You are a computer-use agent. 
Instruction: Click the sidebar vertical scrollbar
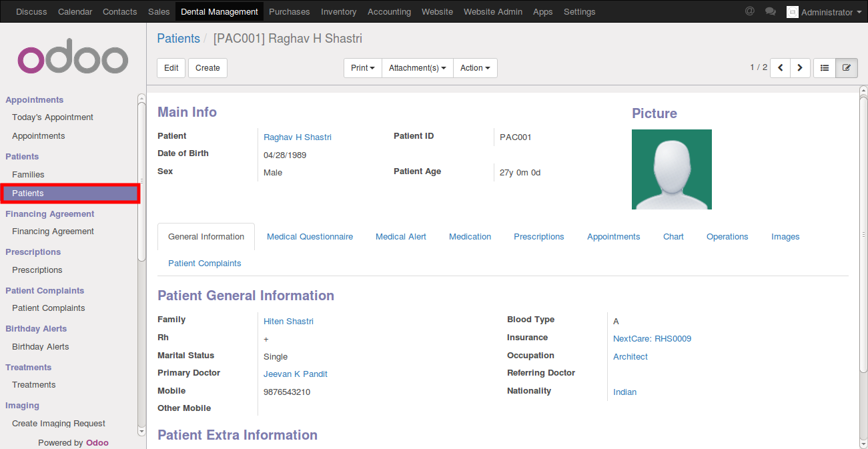141,180
